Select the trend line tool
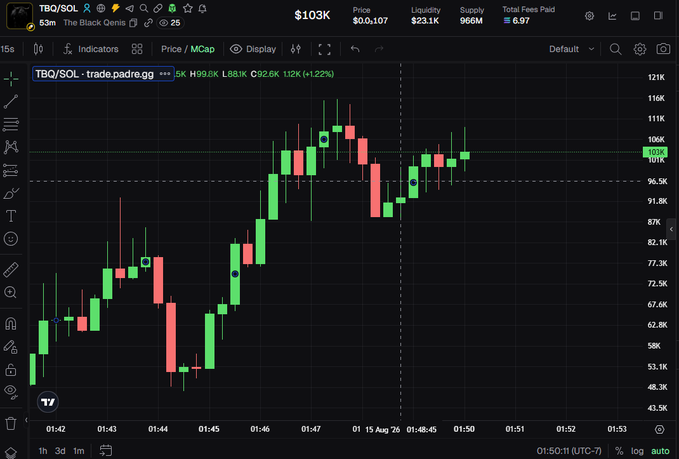 pyautogui.click(x=11, y=102)
